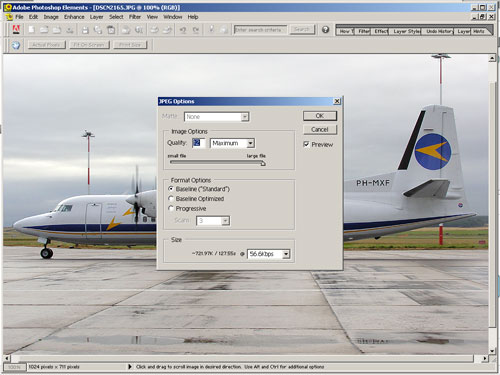Viewport: 500px width, 375px height.
Task: Open the Undo History palette tab
Action: 438,31
